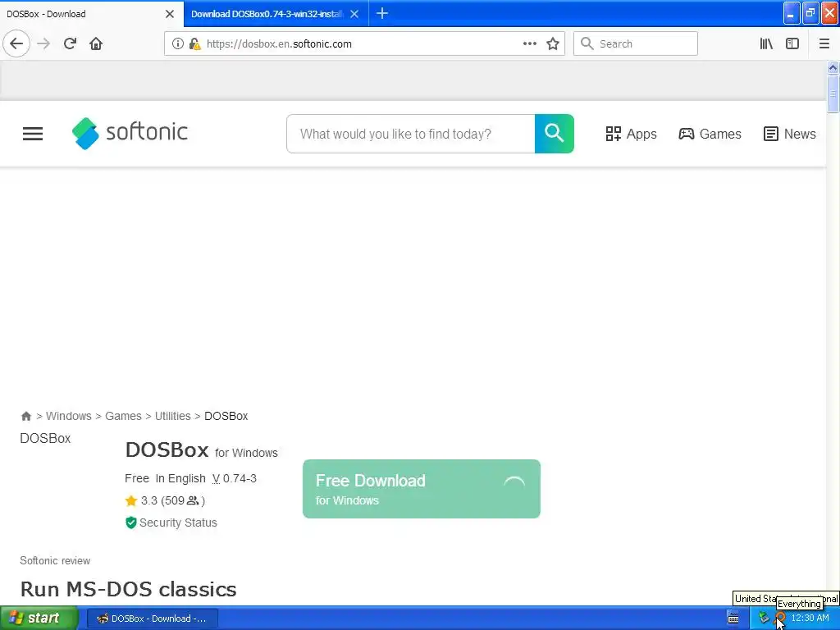Click the teal search magnifier button
This screenshot has height=630, width=840.
pos(554,134)
